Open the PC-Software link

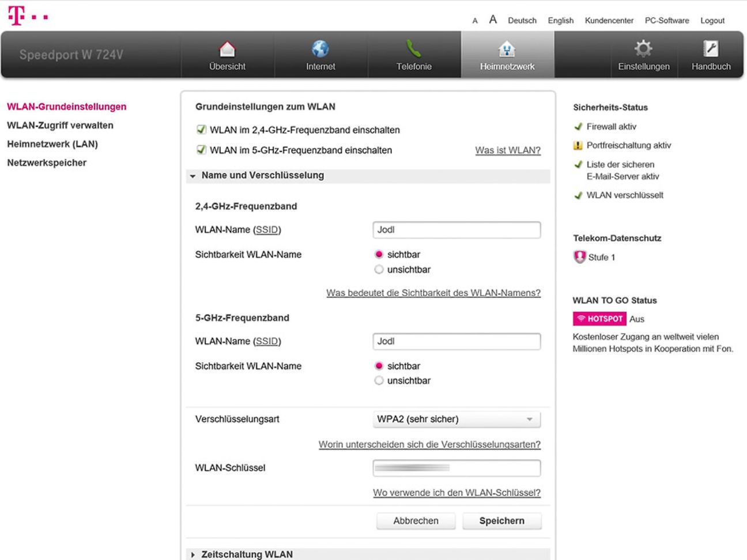click(667, 21)
